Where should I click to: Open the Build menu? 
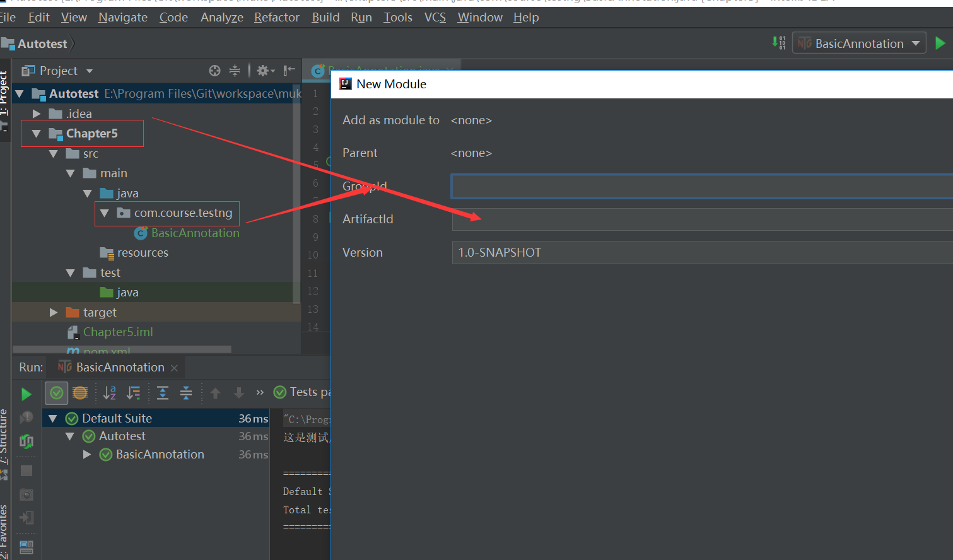[x=325, y=17]
